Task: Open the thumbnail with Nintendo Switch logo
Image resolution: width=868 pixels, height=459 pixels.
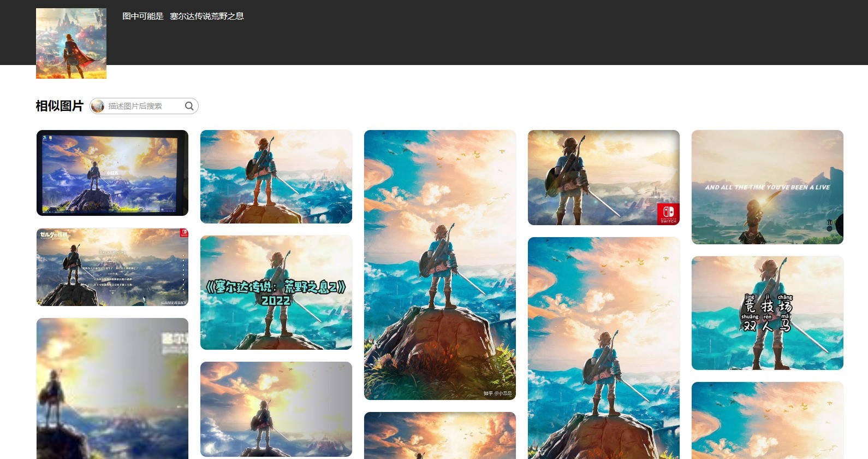Action: pos(604,178)
